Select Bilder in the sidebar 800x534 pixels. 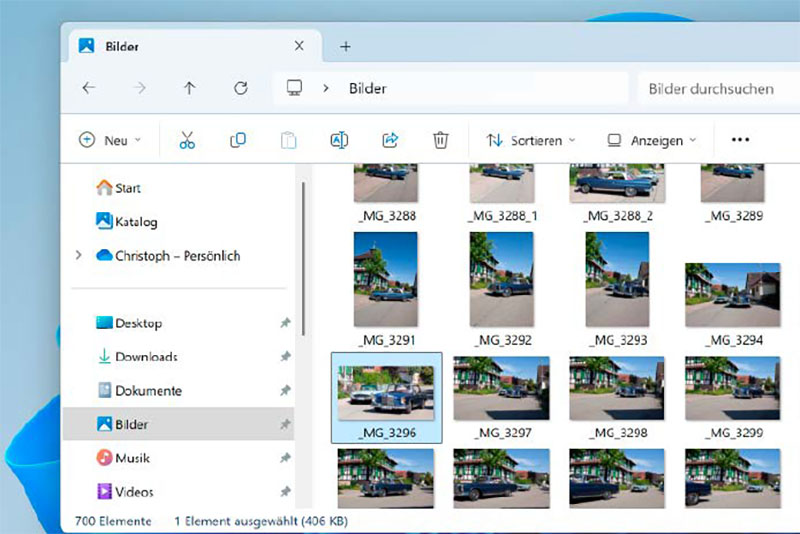point(179,424)
